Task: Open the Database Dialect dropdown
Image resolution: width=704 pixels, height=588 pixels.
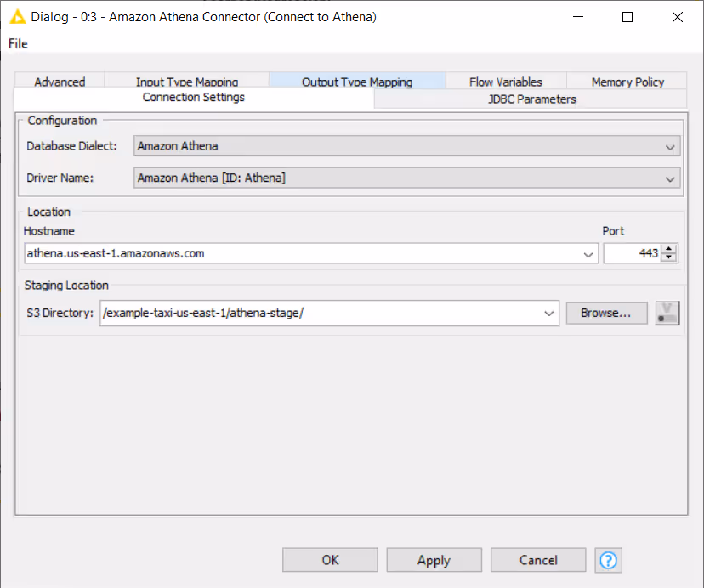Action: click(670, 145)
